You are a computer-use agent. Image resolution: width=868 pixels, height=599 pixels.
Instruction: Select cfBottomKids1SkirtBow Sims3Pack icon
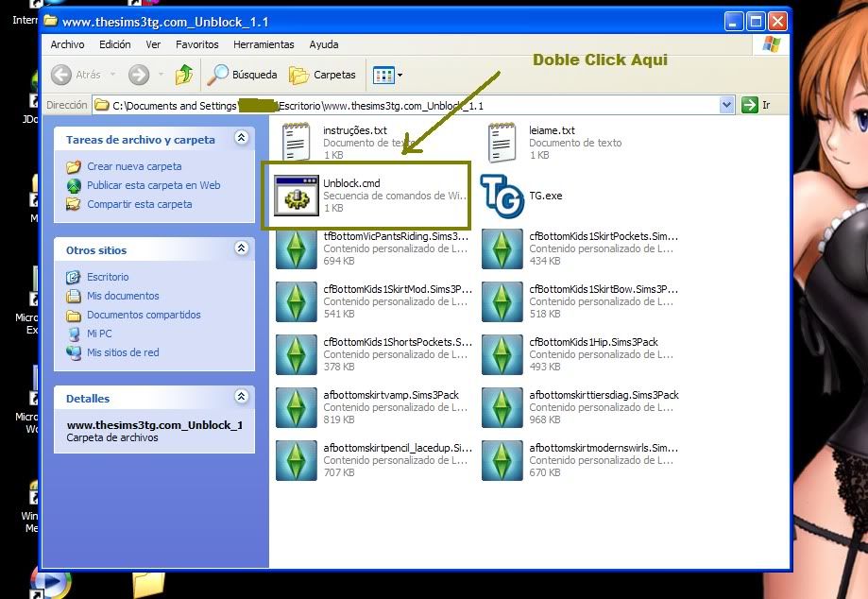coord(502,301)
